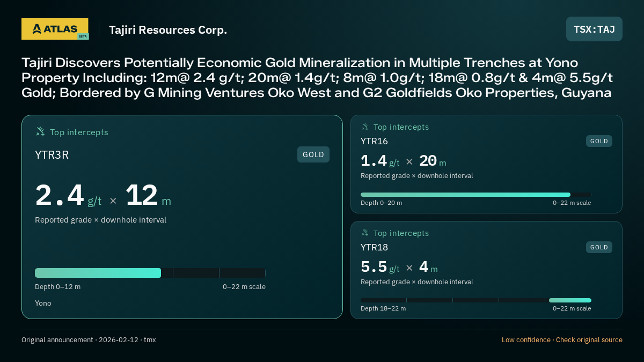Viewport: 644px width, 362px height.
Task: Click the drill icon in the YTR3R card
Action: (40, 132)
